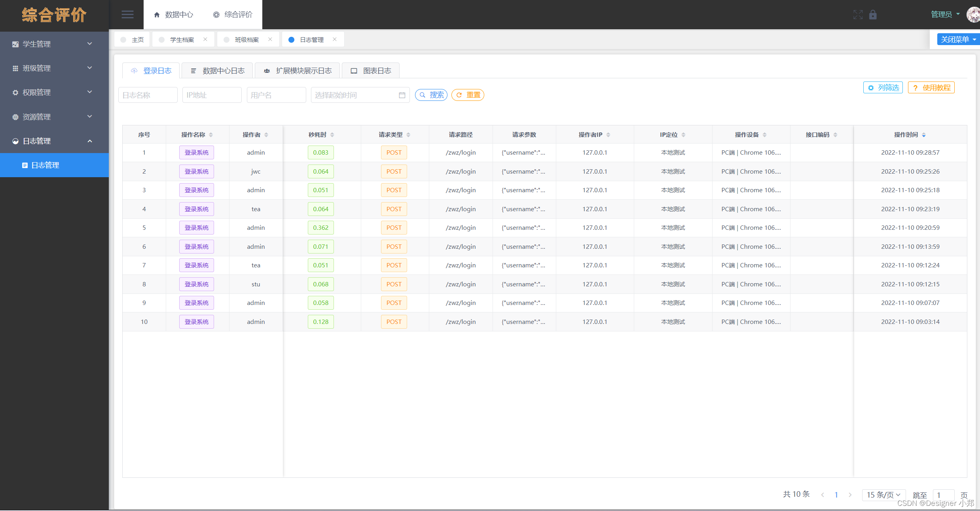Sort by 操作时间 column arrows
Screen dimensions: 980x511
coord(924,135)
